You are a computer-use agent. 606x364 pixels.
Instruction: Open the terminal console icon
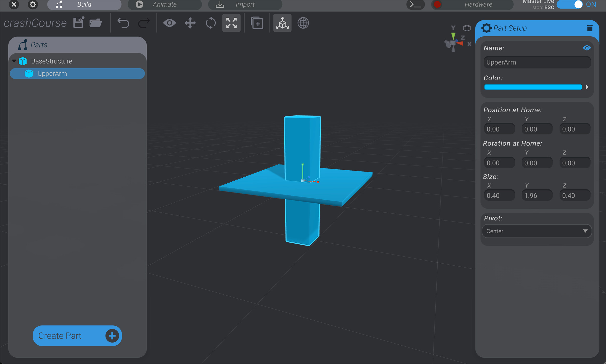[415, 4]
